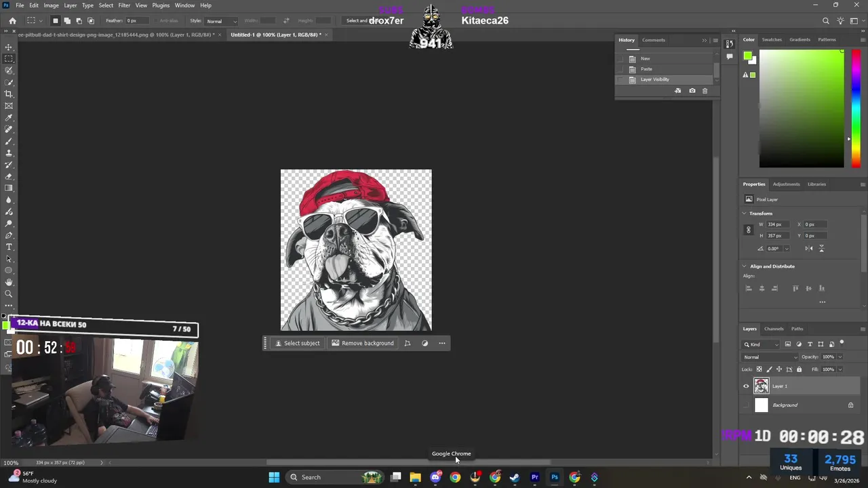Select the Brush tool
This screenshot has width=868, height=488.
click(x=9, y=141)
